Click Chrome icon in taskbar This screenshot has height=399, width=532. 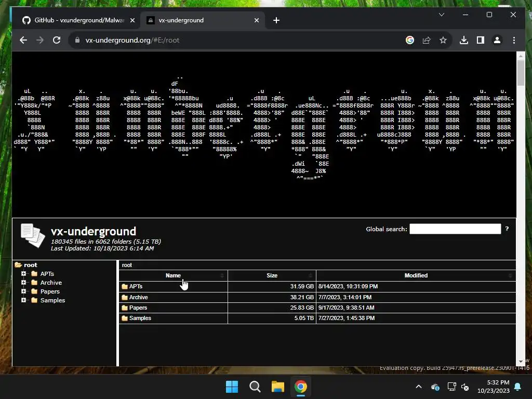301,387
